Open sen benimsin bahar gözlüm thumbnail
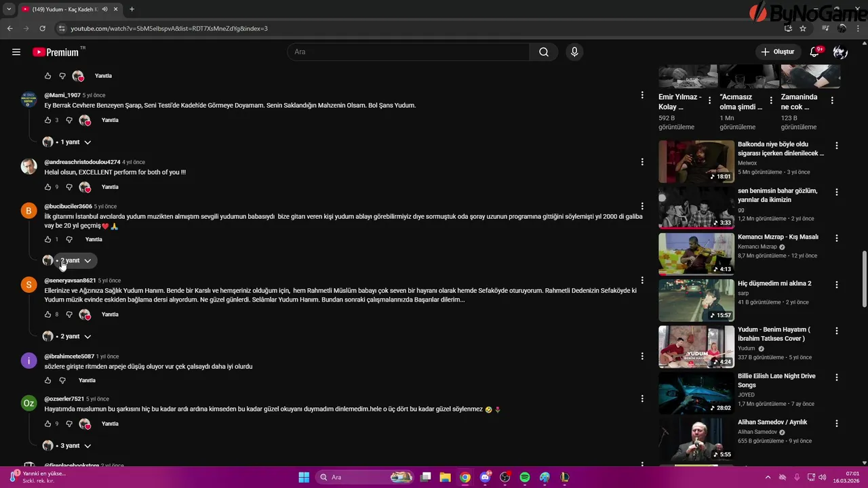 696,208
